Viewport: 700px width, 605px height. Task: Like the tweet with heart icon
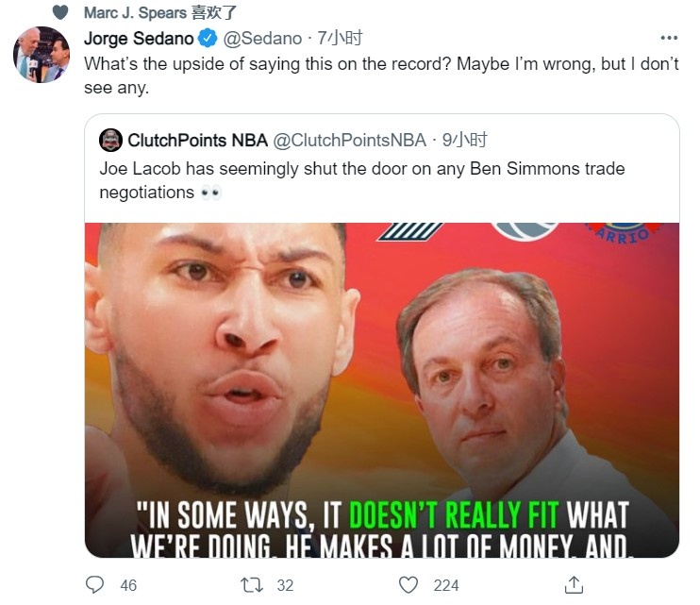click(408, 584)
